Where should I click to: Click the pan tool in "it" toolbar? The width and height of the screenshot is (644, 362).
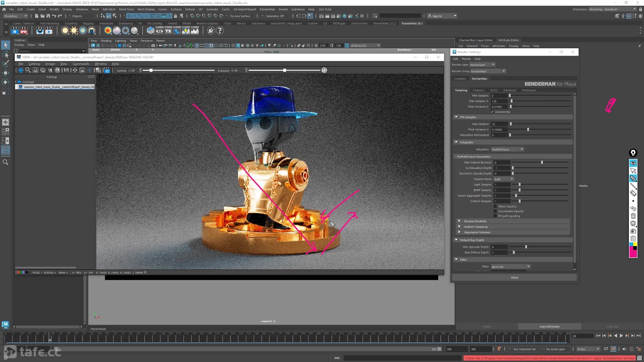click(x=21, y=70)
